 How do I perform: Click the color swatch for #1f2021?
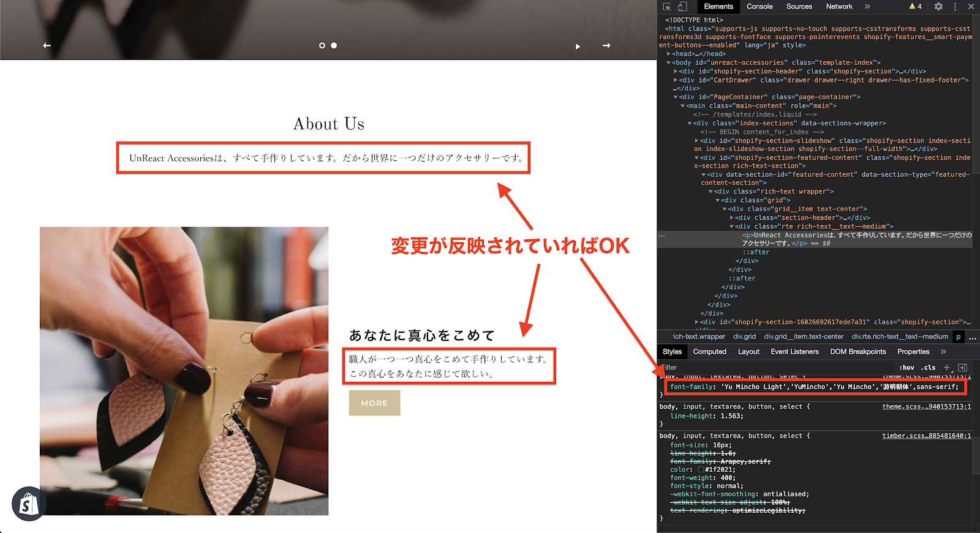click(701, 470)
